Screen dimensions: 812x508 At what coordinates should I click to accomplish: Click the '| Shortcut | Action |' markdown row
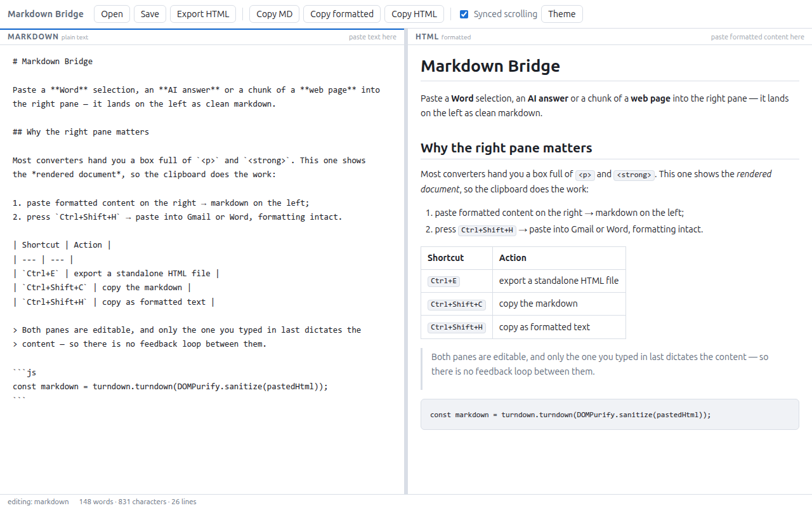62,245
